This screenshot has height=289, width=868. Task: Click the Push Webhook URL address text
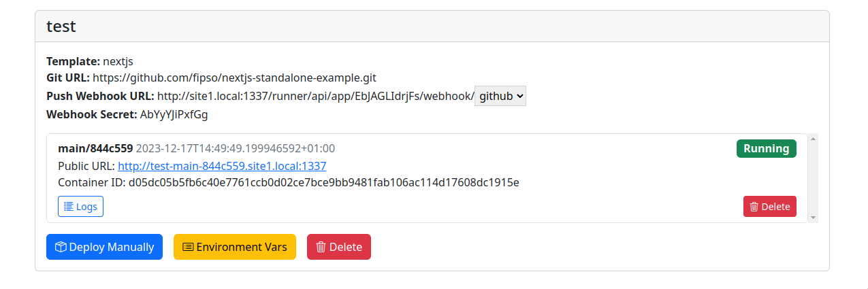tap(315, 97)
